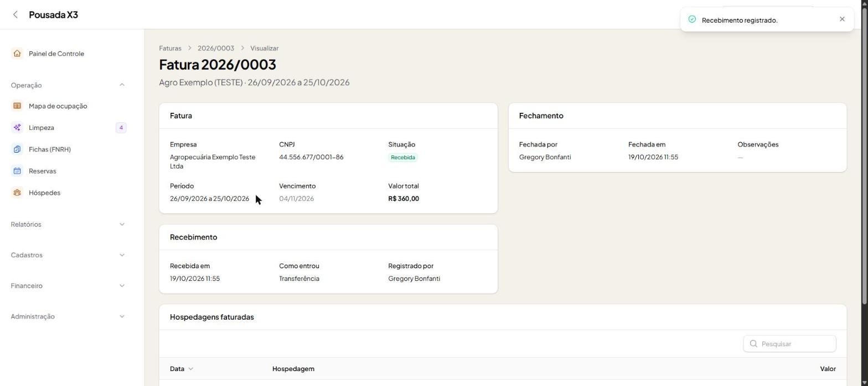Image resolution: width=868 pixels, height=386 pixels.
Task: Open Reservas in sidebar
Action: pos(69,171)
